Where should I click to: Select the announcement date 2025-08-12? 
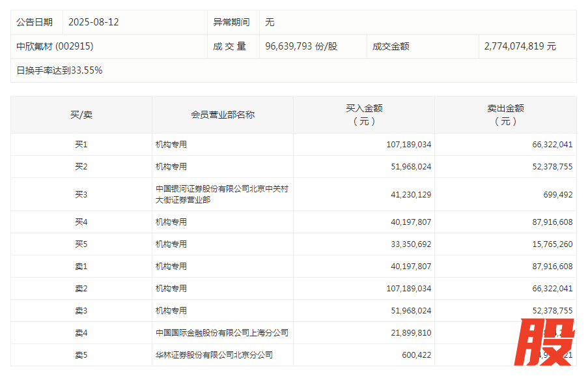click(x=93, y=22)
